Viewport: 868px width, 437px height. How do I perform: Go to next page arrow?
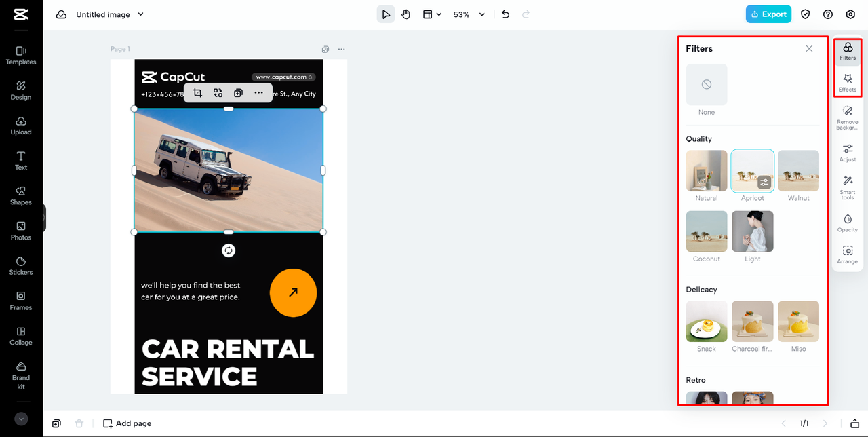[825, 423]
